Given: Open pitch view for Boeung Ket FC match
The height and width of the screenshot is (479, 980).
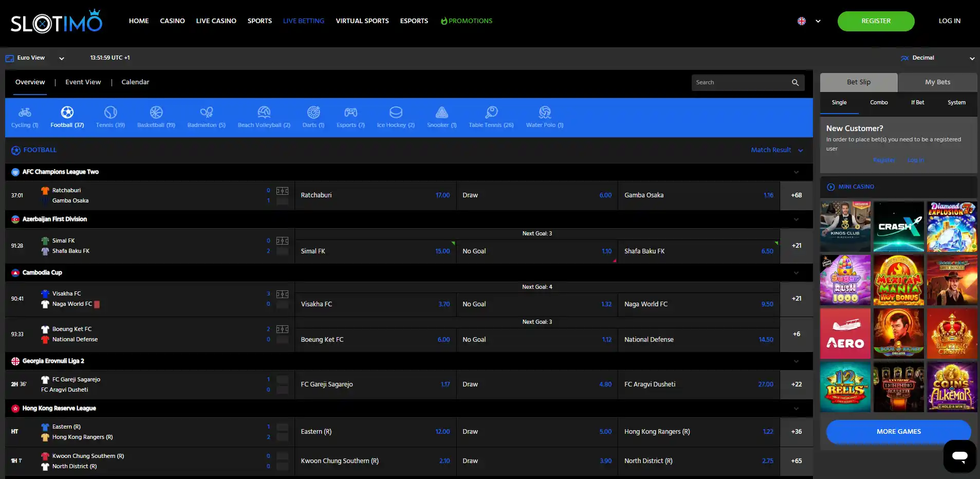Looking at the screenshot, I should click(x=282, y=329).
